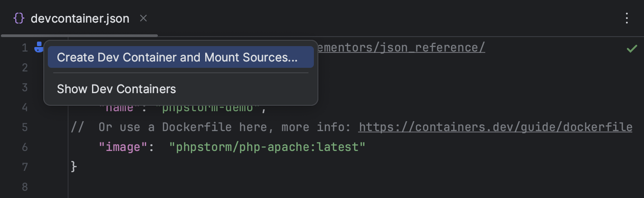Open the containers.dev dockerfile guide link

point(495,127)
